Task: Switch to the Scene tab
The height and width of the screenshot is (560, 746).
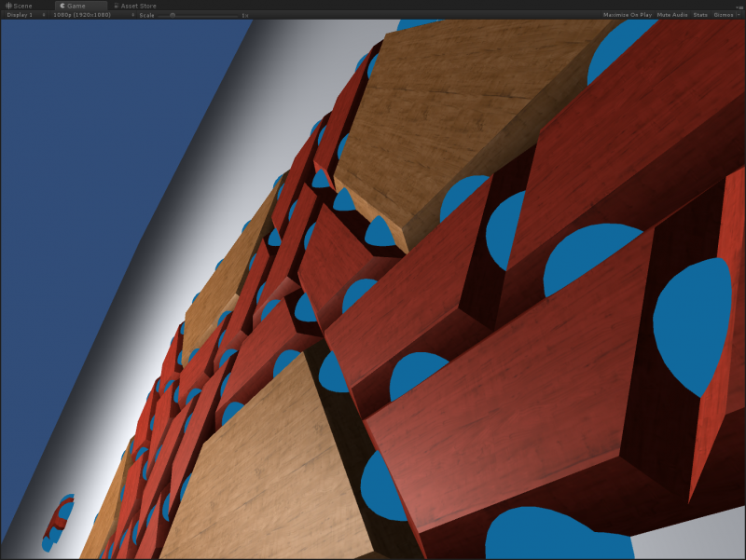Action: pos(22,6)
